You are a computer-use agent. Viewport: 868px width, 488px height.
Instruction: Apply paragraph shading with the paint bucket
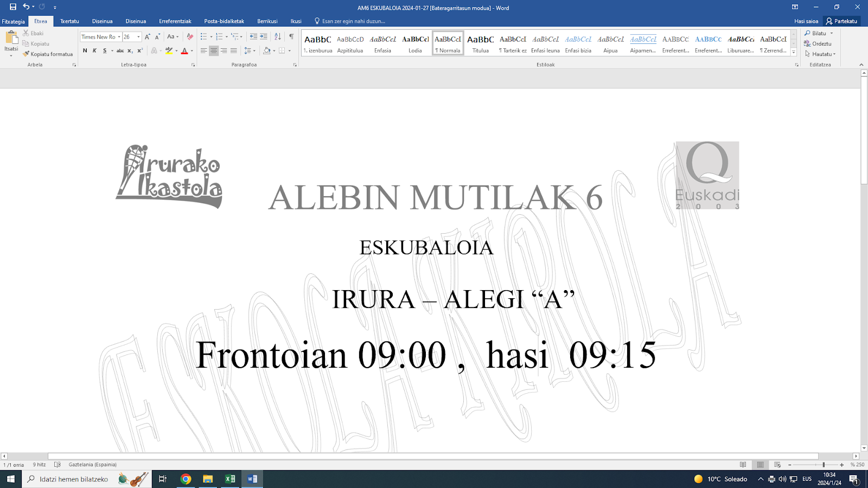pos(266,51)
